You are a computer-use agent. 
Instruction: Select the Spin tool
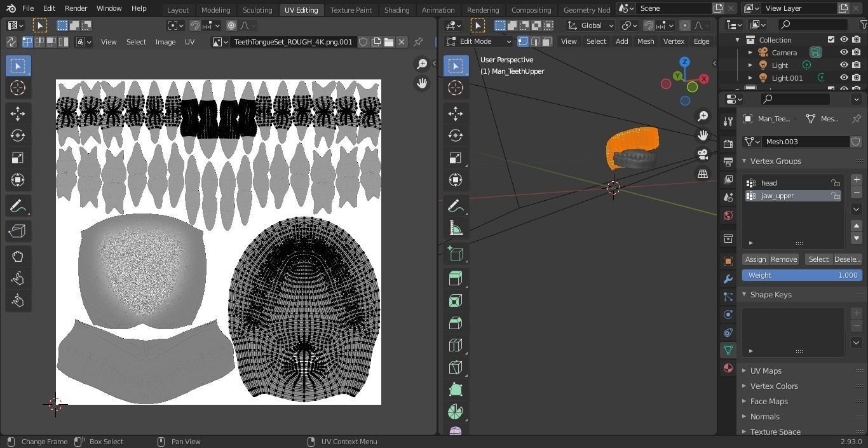pyautogui.click(x=456, y=412)
